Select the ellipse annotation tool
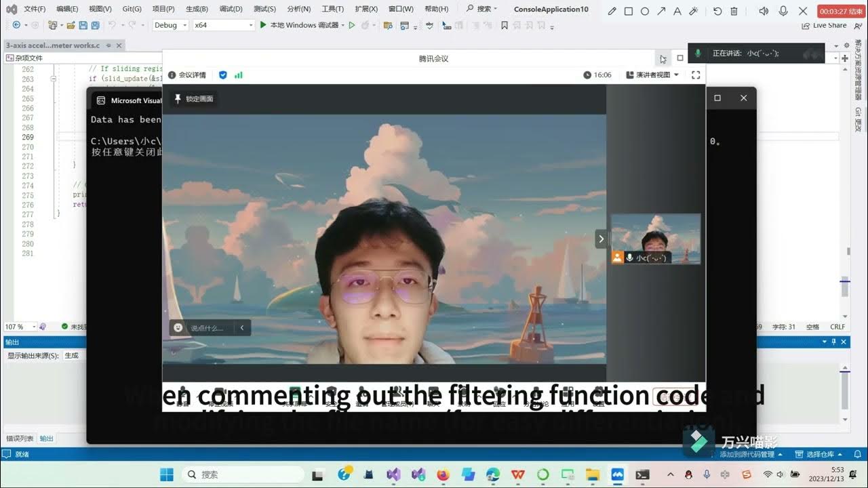The height and width of the screenshot is (488, 868). pos(645,11)
